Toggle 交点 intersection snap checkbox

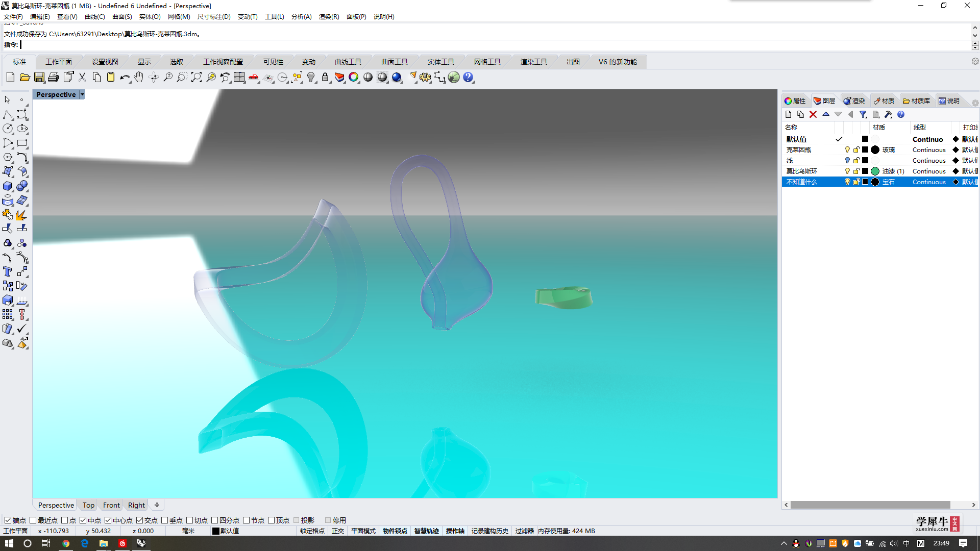click(x=140, y=520)
